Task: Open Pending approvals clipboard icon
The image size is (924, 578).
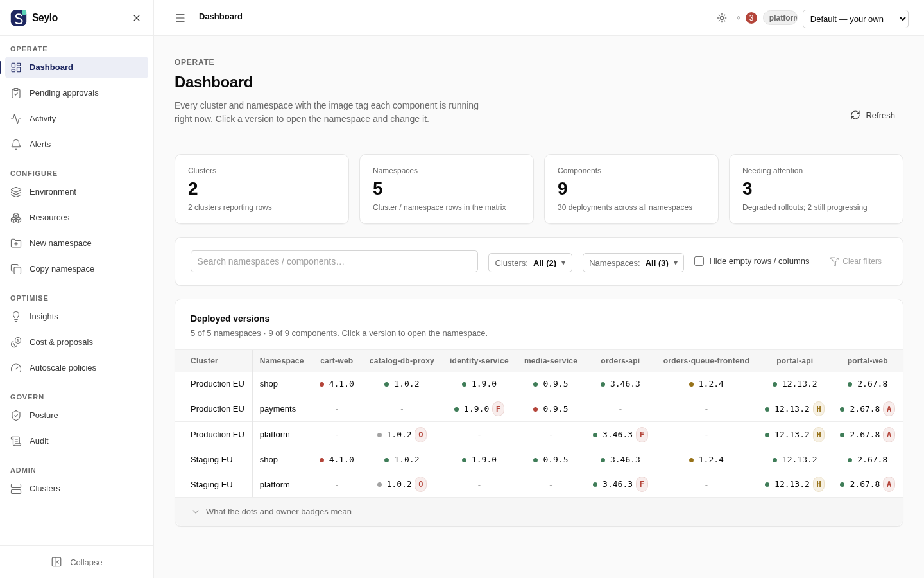Action: [x=16, y=93]
